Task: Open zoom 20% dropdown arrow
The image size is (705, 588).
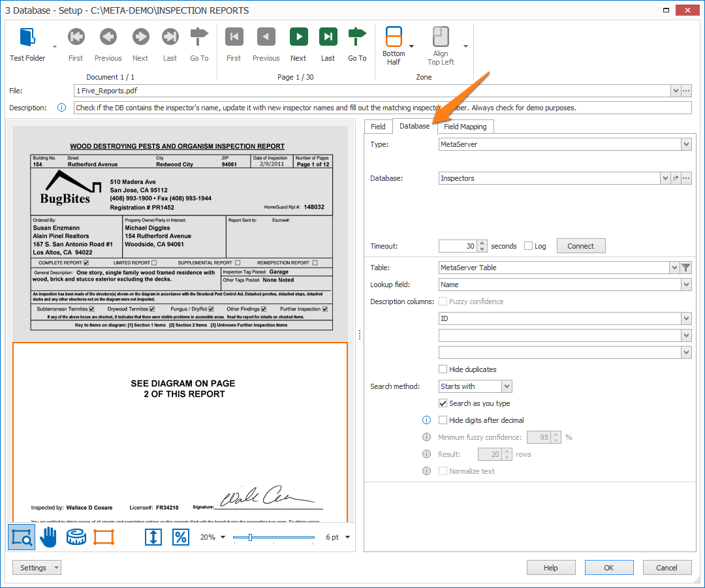Action: pyautogui.click(x=223, y=537)
